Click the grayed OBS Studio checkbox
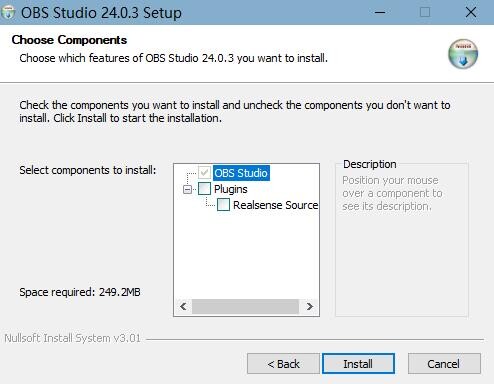Screen dimensions: 494x384 [204, 173]
